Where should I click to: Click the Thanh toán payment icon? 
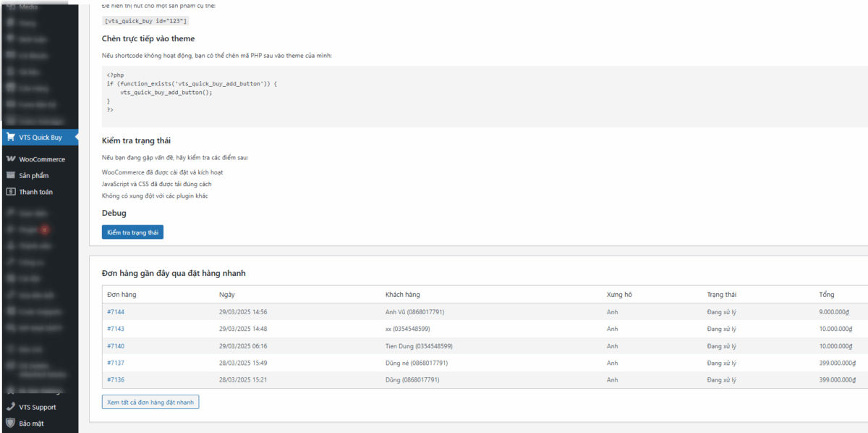(x=10, y=192)
